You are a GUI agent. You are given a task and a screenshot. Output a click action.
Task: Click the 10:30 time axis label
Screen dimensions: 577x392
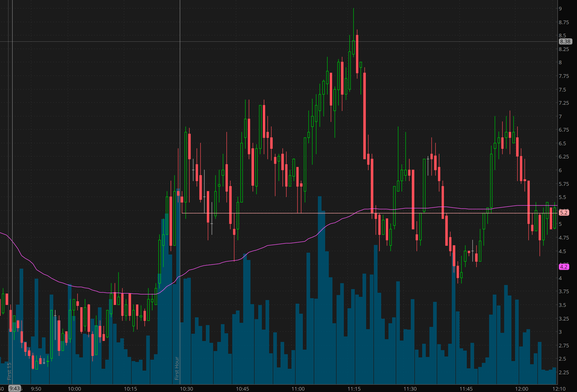pos(186,389)
